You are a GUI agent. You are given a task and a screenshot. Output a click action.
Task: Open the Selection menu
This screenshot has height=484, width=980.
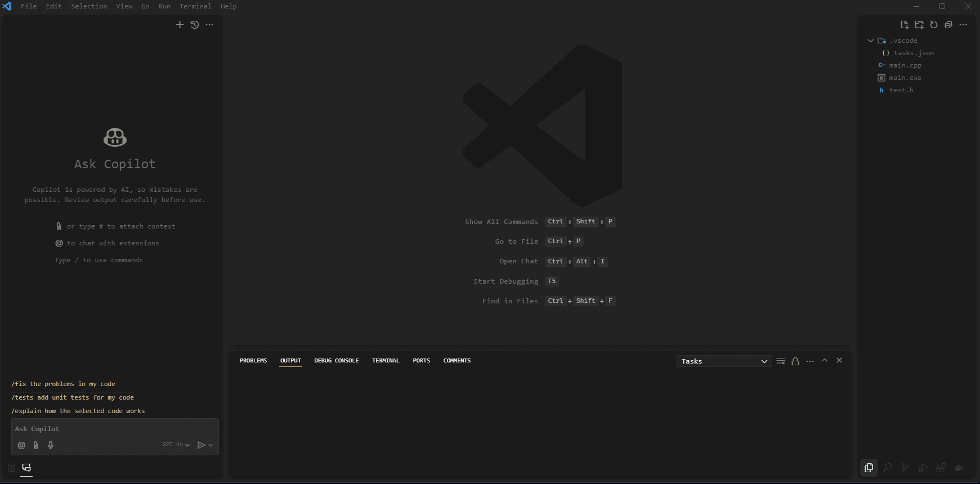(x=89, y=6)
